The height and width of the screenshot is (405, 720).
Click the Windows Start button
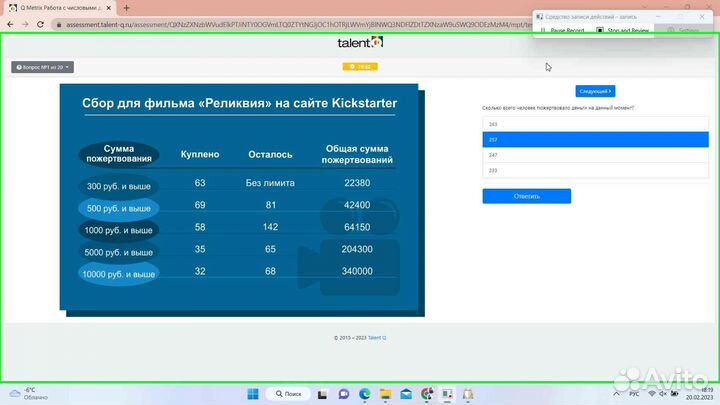(x=254, y=394)
